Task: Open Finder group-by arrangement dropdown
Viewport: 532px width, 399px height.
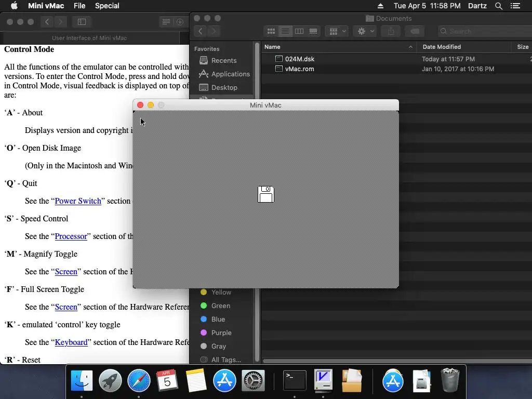Action: (337, 31)
